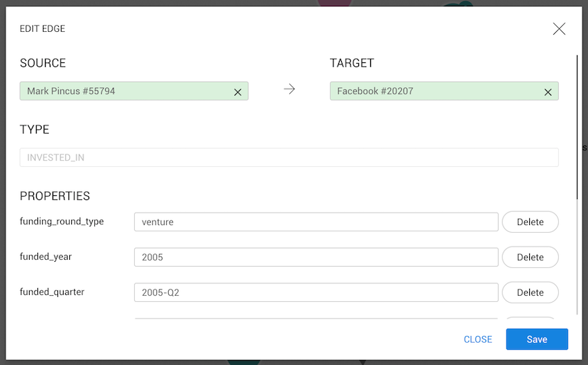The width and height of the screenshot is (588, 365).
Task: Click the dialog's vertical scrollbar
Action: 577,125
